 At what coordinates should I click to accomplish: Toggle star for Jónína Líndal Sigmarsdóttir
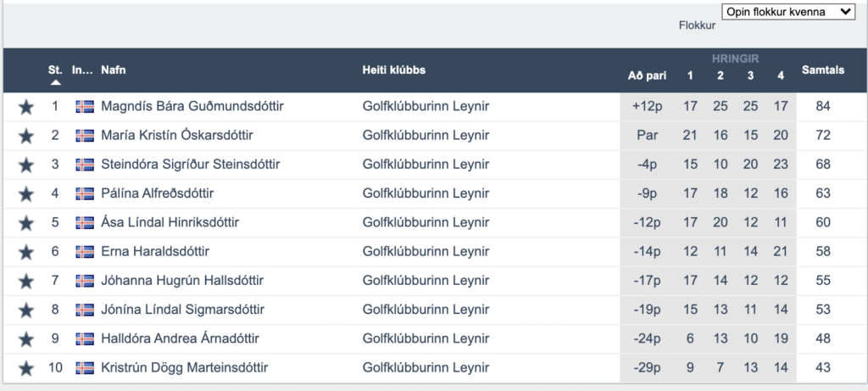(x=26, y=310)
